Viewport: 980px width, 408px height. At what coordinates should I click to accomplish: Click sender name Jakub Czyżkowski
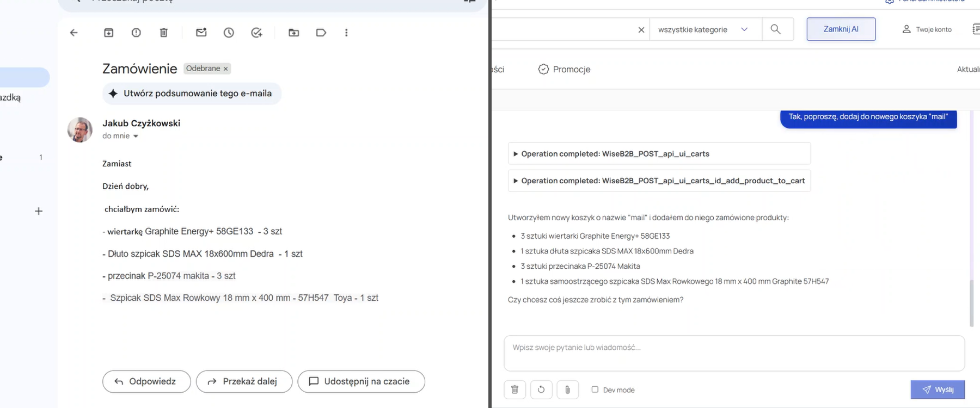coord(141,123)
